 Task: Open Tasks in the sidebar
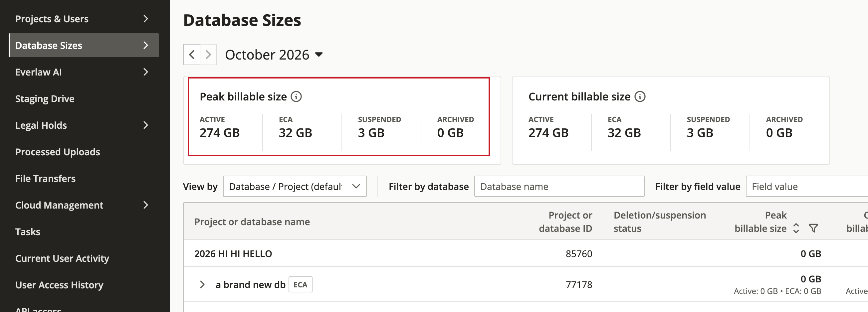click(84, 232)
